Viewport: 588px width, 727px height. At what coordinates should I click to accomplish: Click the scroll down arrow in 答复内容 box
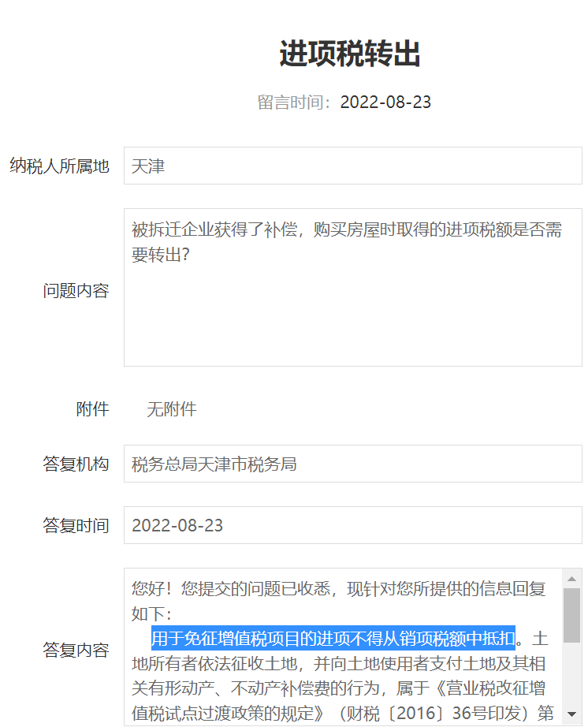[571, 714]
